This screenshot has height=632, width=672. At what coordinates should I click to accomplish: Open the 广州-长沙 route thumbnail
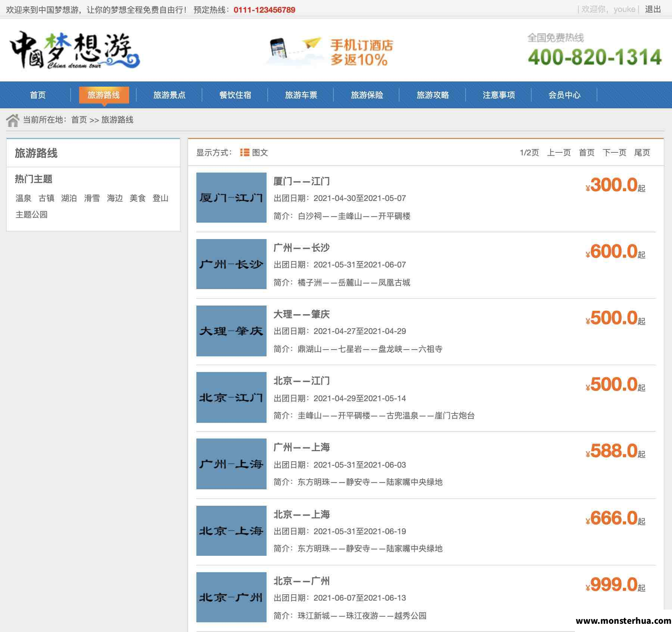[x=231, y=264]
